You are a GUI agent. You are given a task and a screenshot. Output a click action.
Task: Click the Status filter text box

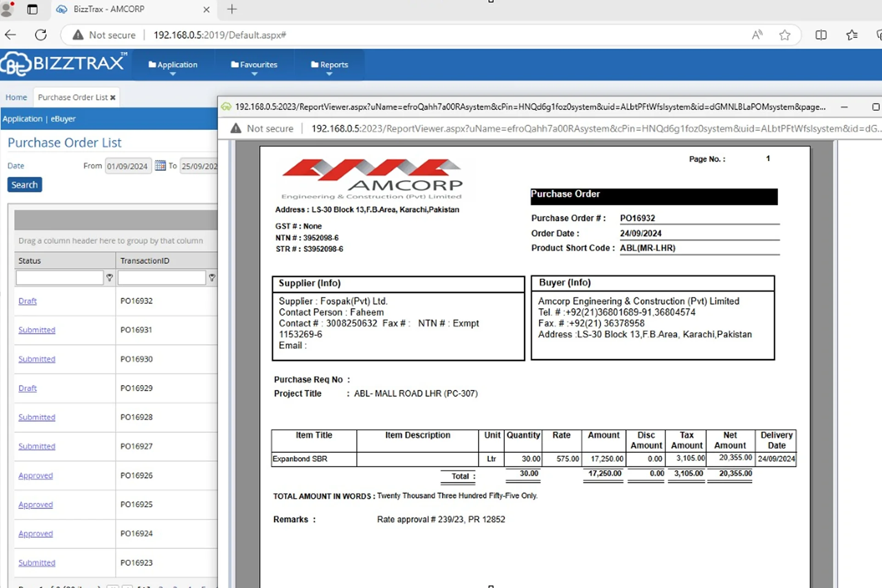tap(59, 277)
